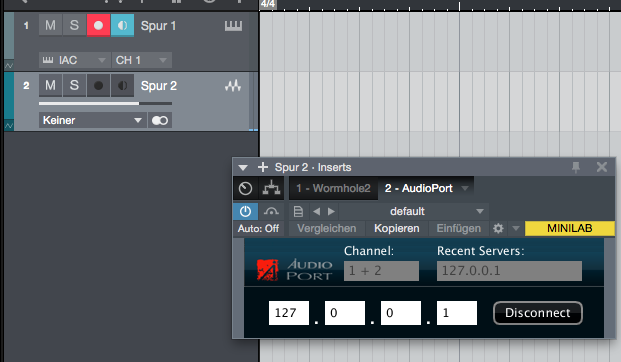621x362 pixels.
Task: Open Keiner input dropdown on Spur 2
Action: tap(93, 120)
